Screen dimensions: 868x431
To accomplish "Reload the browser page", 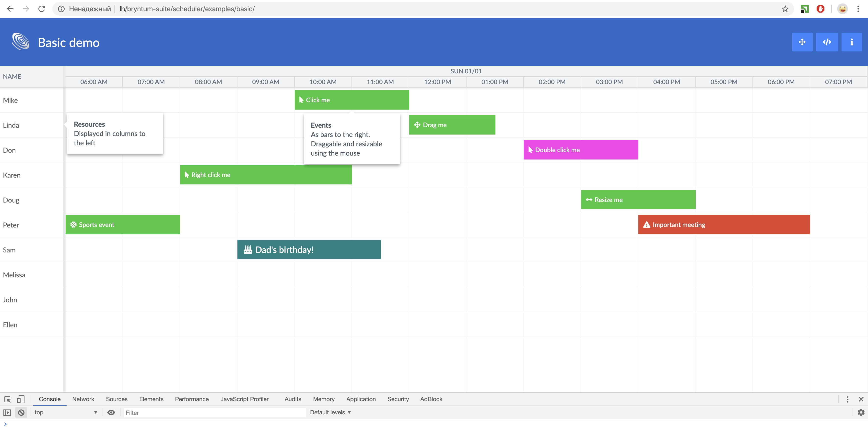I will coord(42,9).
